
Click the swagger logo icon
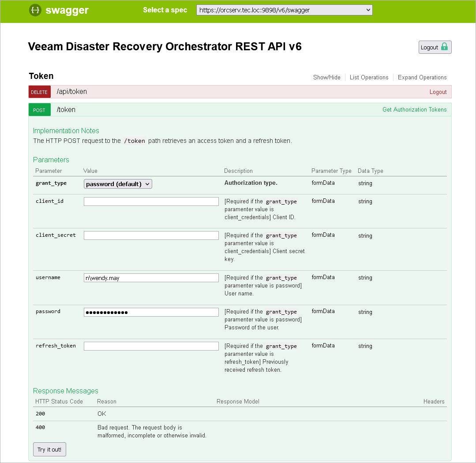35,10
